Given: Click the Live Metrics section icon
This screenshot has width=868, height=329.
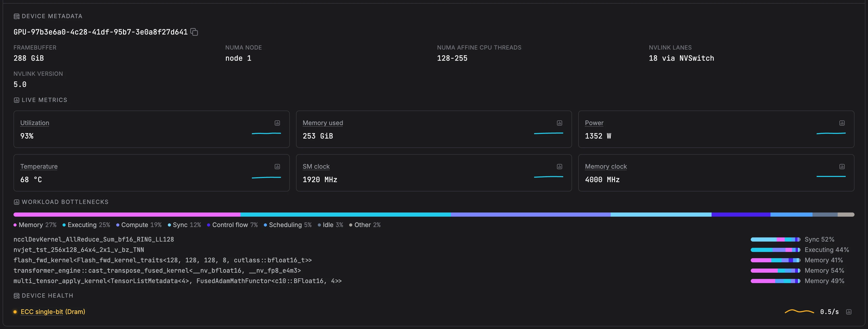Looking at the screenshot, I should tap(17, 100).
